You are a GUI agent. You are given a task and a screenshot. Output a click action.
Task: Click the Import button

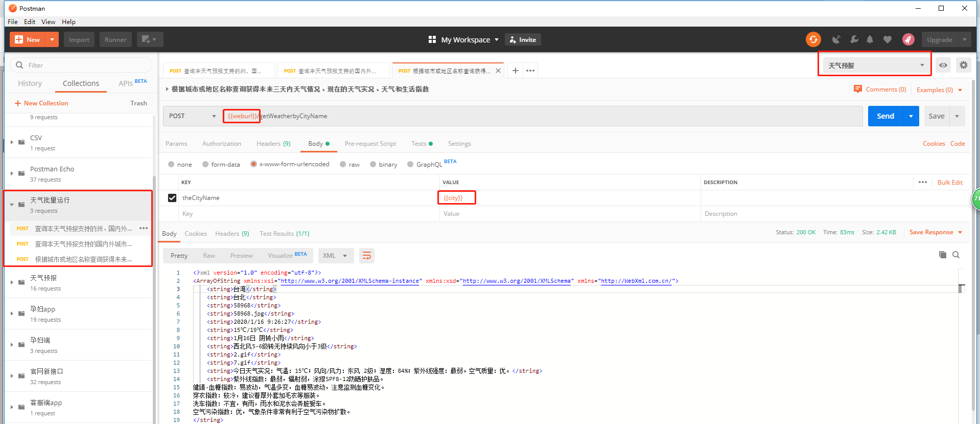79,39
